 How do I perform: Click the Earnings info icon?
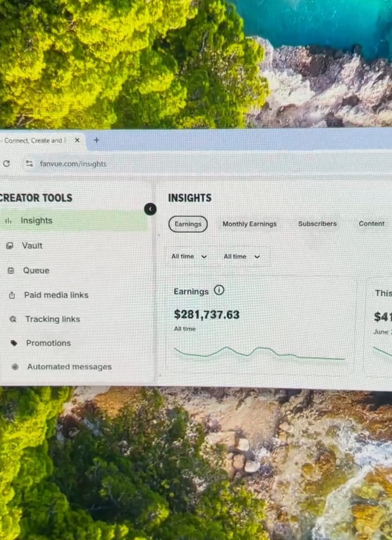pyautogui.click(x=219, y=290)
